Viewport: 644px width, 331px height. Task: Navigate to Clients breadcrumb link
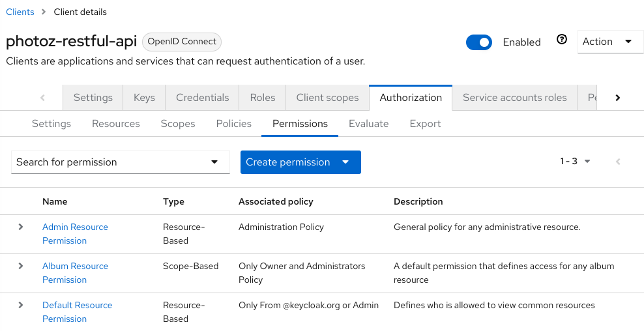tap(20, 12)
